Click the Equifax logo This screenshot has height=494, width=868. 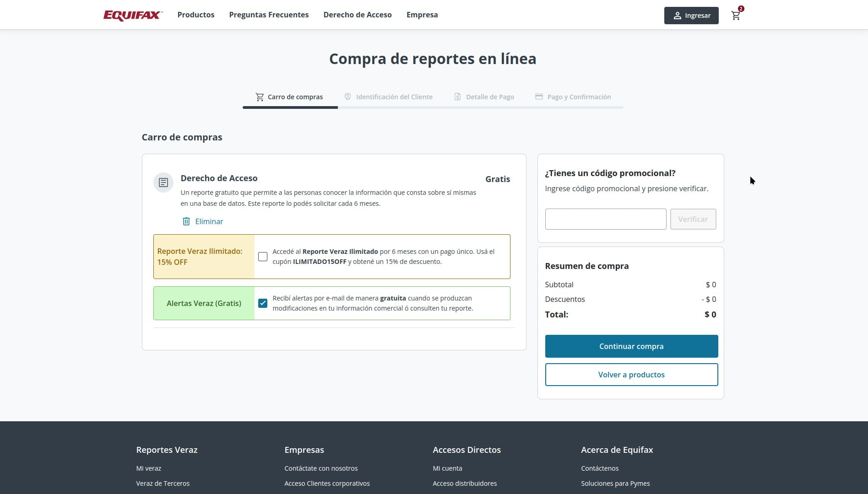[x=133, y=15]
